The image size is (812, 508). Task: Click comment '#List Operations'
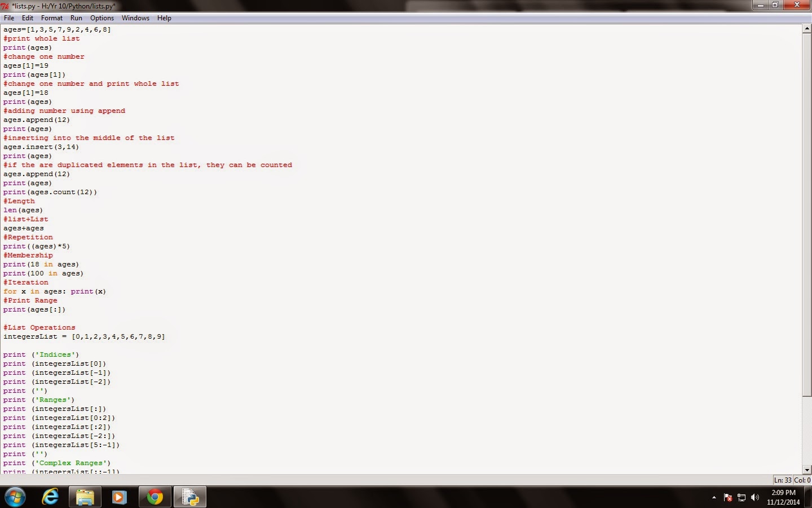tap(39, 327)
